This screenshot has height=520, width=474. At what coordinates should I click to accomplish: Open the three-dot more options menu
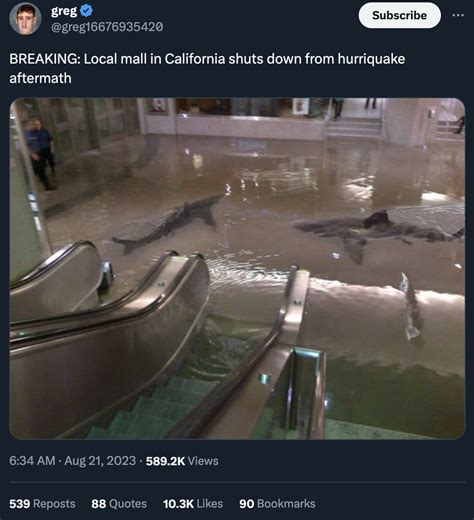click(458, 15)
